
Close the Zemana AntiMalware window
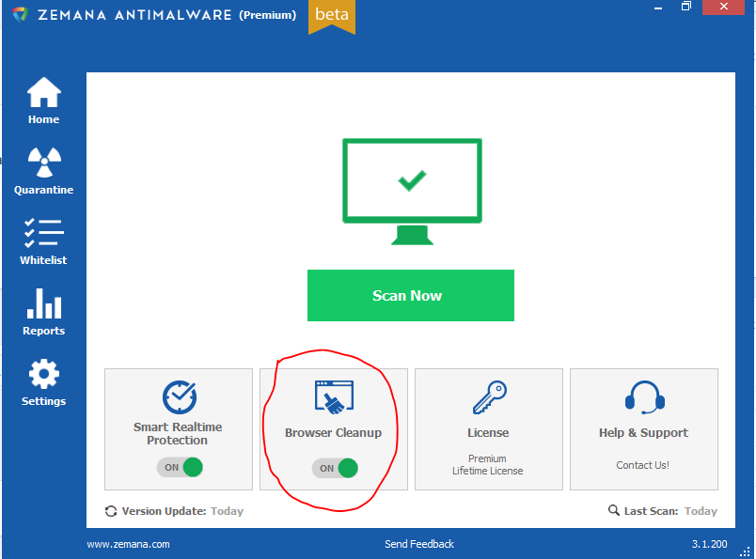click(x=723, y=7)
